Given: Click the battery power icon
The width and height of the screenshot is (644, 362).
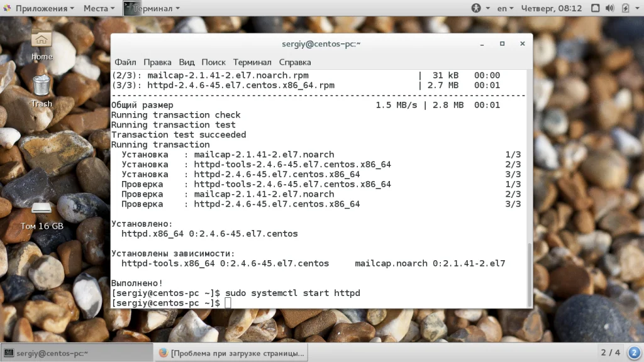Looking at the screenshot, I should pyautogui.click(x=626, y=8).
